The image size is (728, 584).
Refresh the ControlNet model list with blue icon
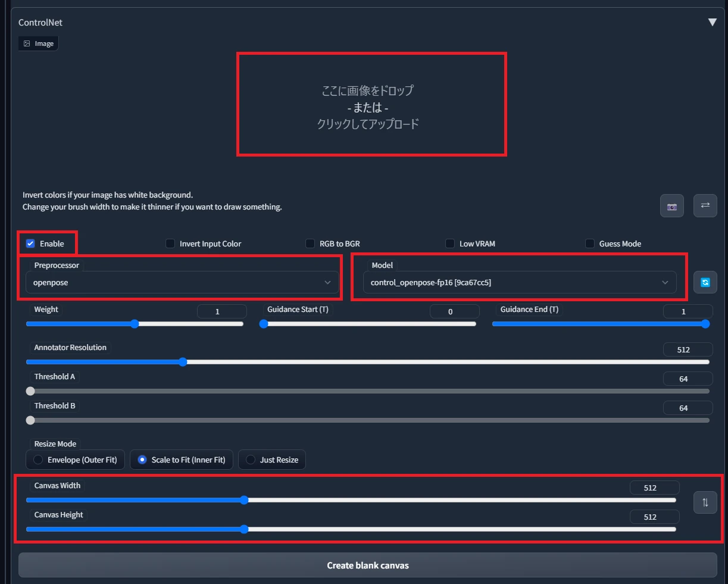tap(705, 282)
